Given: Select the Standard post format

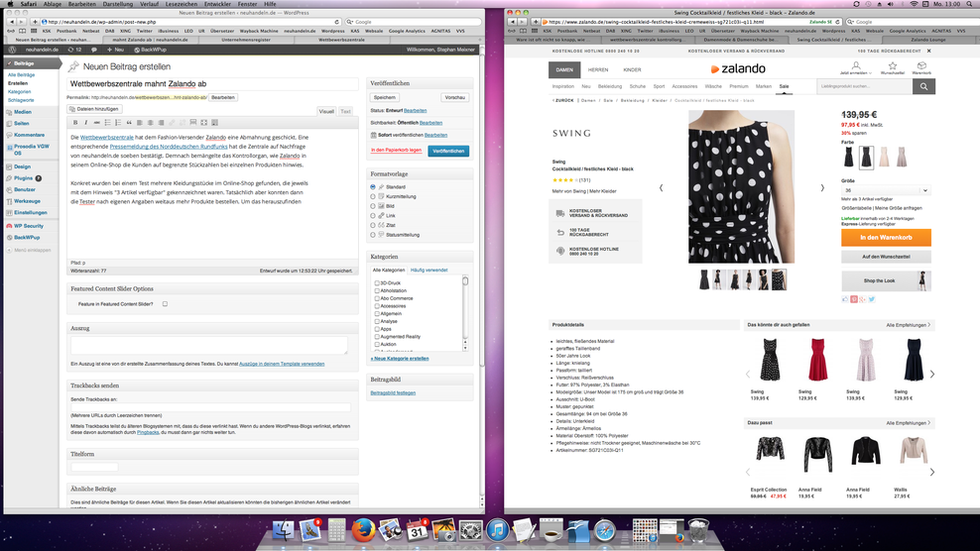Looking at the screenshot, I should [x=373, y=186].
